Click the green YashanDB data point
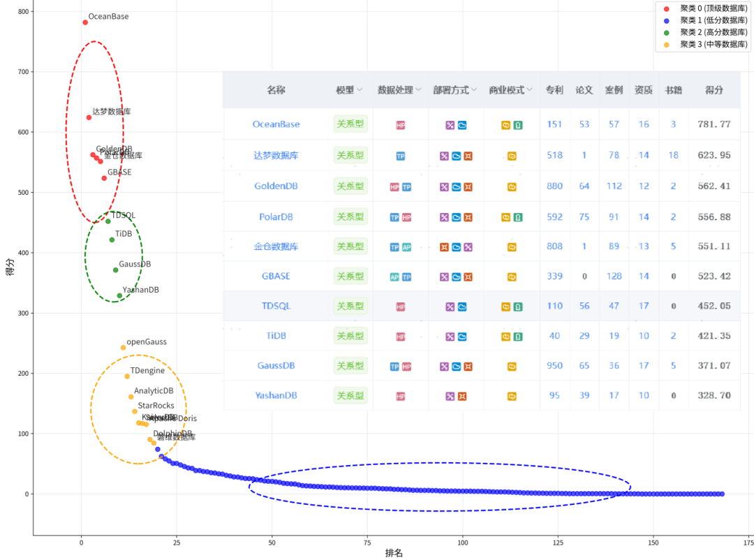The width and height of the screenshot is (754, 560). click(x=120, y=296)
